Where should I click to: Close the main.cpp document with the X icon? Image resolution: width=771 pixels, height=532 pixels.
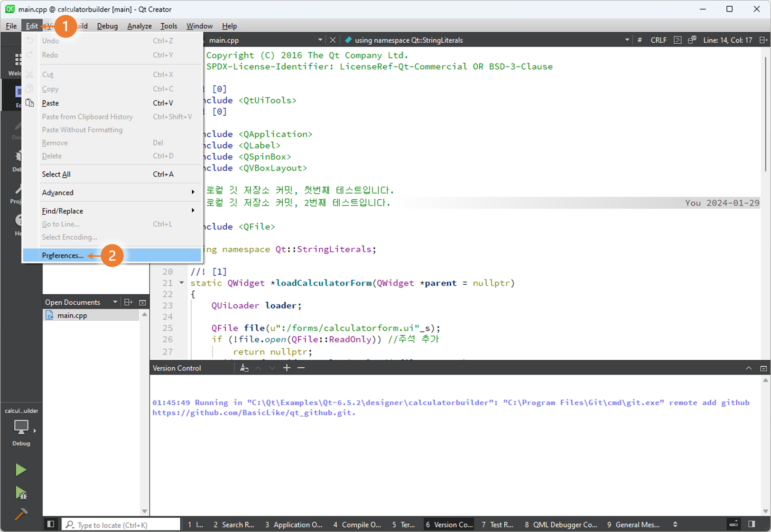(x=333, y=40)
